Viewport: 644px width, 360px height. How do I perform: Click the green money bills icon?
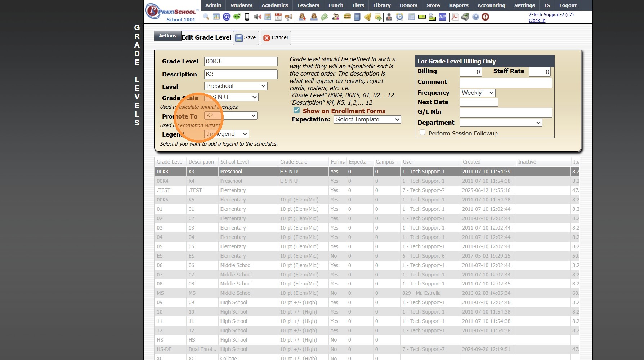(324, 17)
